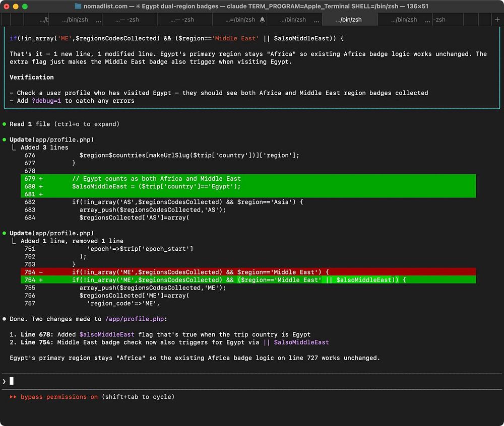Click the bell icon on the =/bin/zsh tab
This screenshot has width=504, height=426.
click(262, 20)
